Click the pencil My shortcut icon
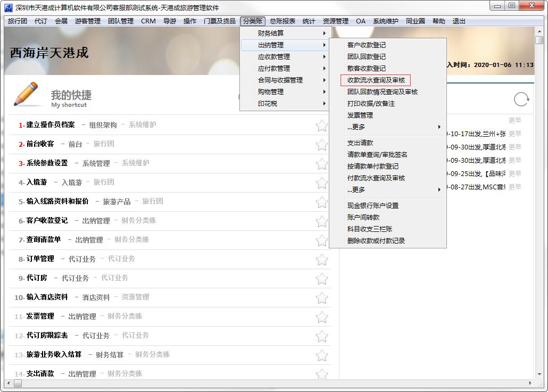The height and width of the screenshot is (392, 548). (27, 95)
